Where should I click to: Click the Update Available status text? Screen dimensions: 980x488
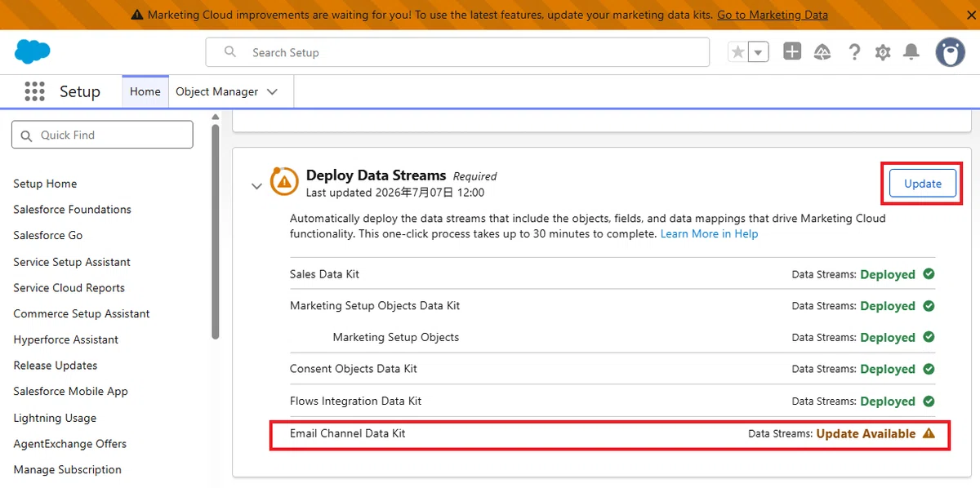(x=866, y=433)
